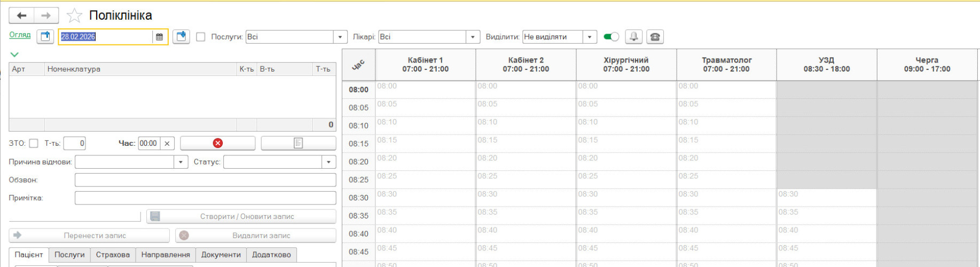Click the document sheet icon button

point(298,143)
